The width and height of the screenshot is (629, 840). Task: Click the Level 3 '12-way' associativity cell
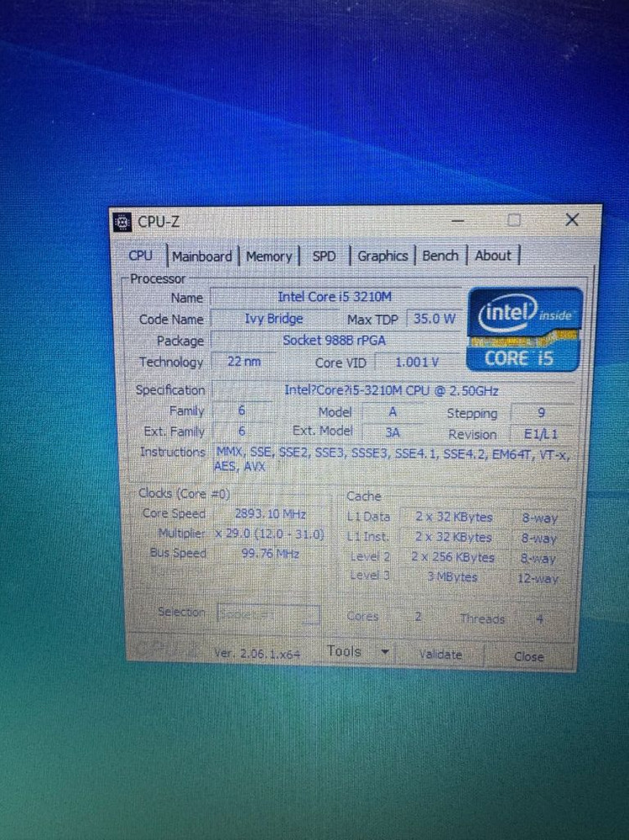click(538, 578)
